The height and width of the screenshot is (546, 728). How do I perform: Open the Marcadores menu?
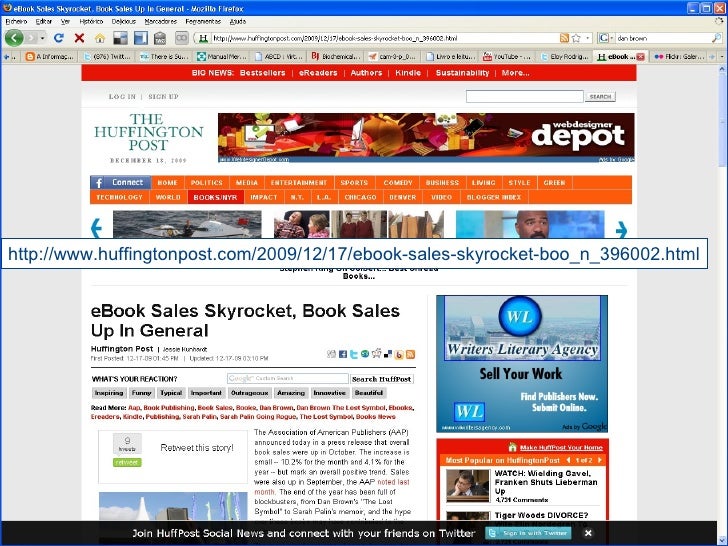tap(160, 21)
